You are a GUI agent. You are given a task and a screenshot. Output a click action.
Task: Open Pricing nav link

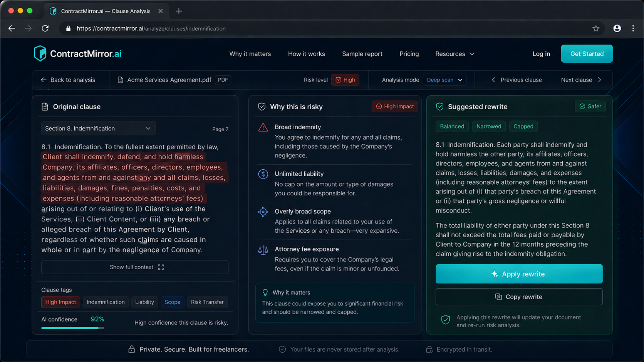pos(409,54)
